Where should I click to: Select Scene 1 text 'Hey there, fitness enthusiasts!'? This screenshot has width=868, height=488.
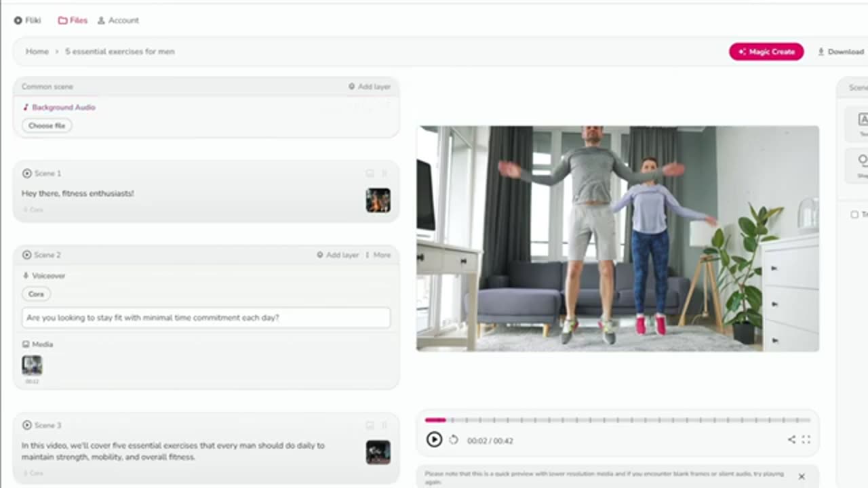click(x=78, y=193)
